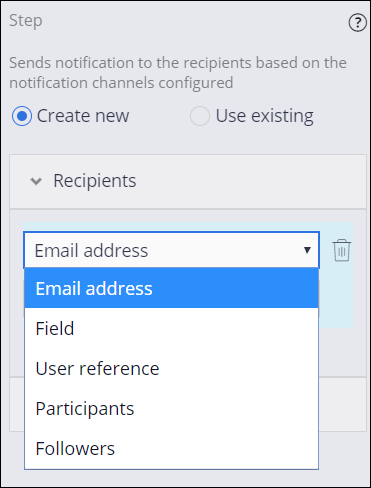
Task: Delete the recipient with the trash icon
Action: coord(342,250)
